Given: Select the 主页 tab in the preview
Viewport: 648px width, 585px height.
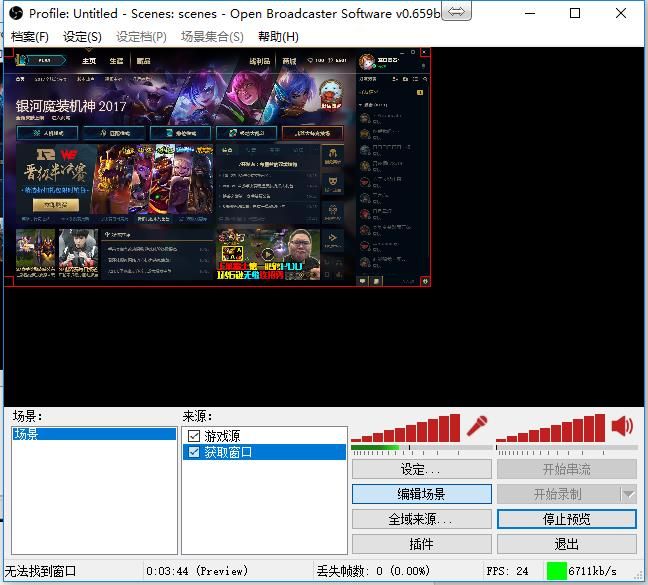Looking at the screenshot, I should (89, 61).
